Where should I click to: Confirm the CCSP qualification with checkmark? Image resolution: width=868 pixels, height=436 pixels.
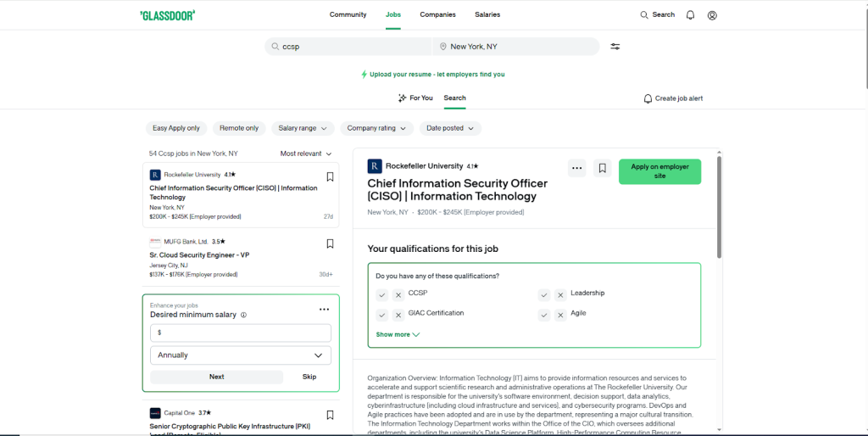(382, 295)
